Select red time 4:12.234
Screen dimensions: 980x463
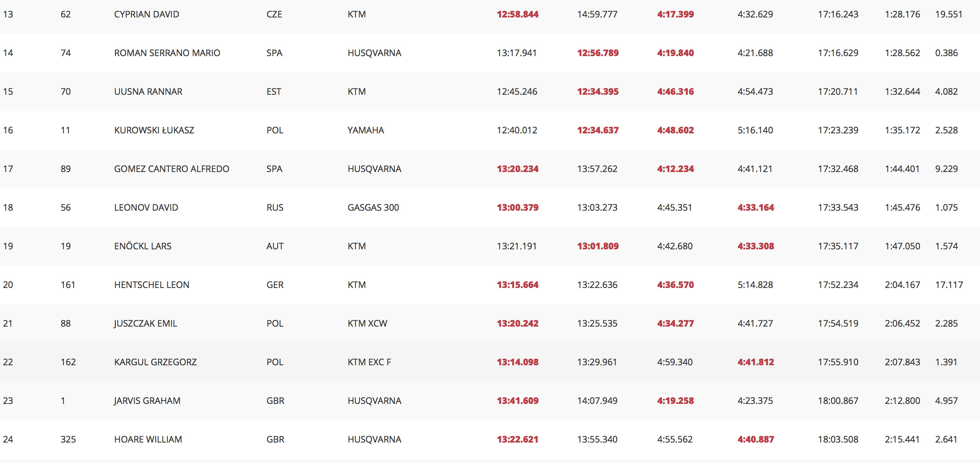(x=675, y=169)
